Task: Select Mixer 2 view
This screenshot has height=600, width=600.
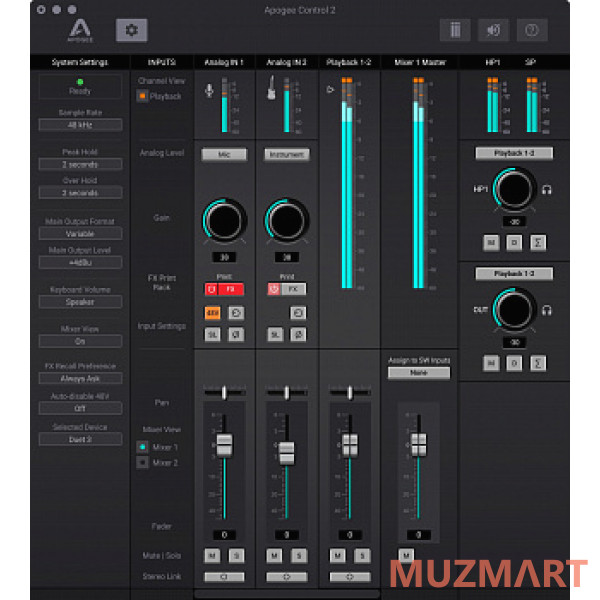Action: (x=142, y=462)
